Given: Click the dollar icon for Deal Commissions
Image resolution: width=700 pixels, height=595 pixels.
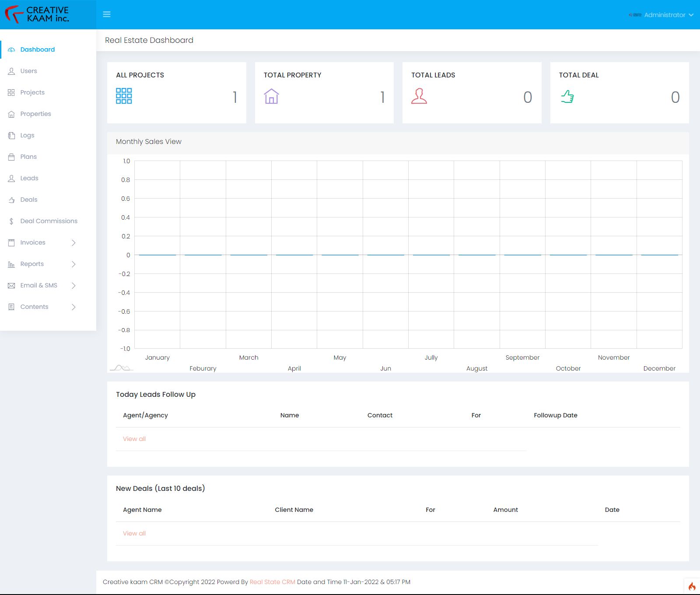Looking at the screenshot, I should 11,221.
